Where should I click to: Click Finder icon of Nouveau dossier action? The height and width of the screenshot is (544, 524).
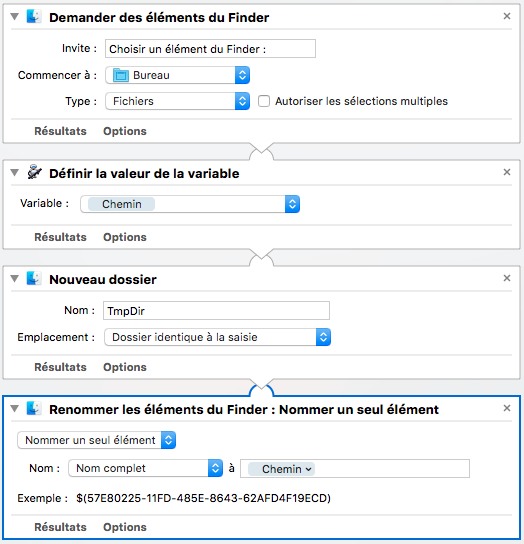(34, 279)
